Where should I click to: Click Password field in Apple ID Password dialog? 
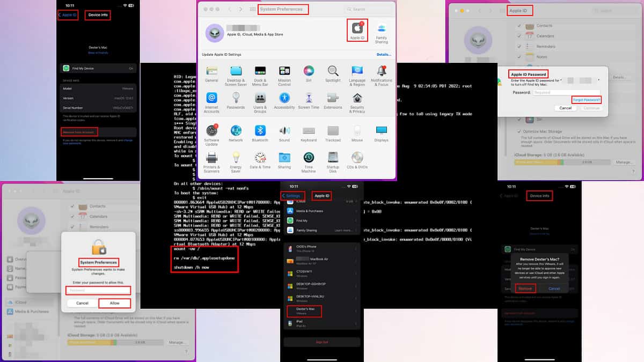click(566, 92)
